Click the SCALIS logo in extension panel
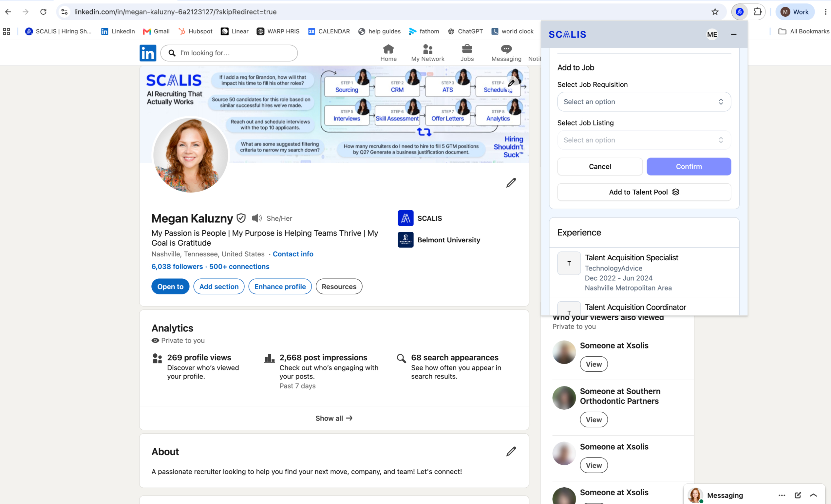The height and width of the screenshot is (504, 831). pos(567,34)
